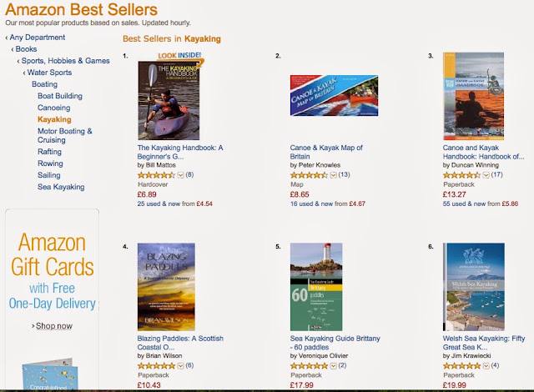Navigate up to Water Sports category

49,73
